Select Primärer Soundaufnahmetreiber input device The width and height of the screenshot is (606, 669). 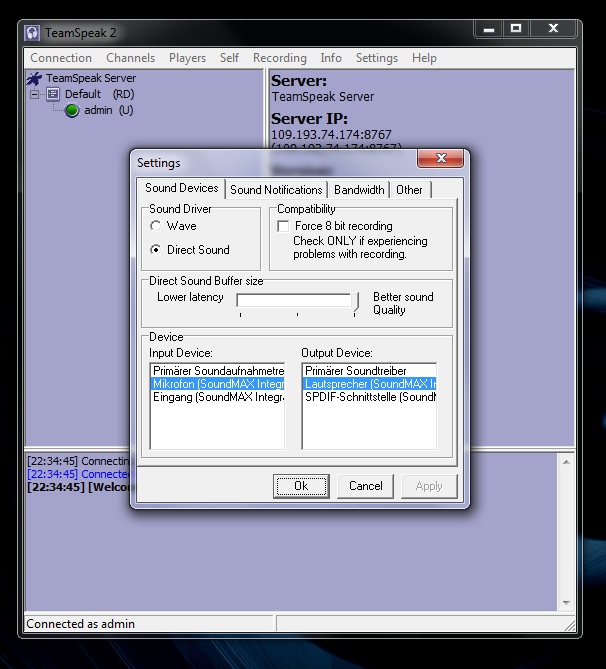pos(218,371)
